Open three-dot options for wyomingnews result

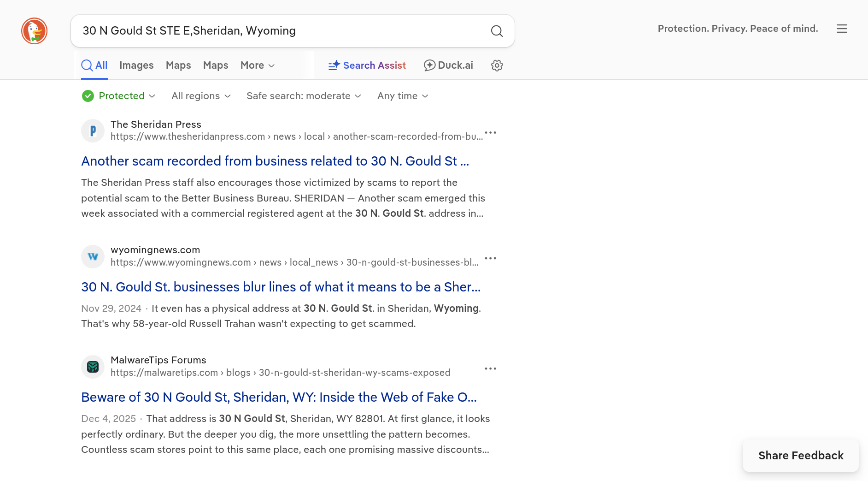pos(490,258)
